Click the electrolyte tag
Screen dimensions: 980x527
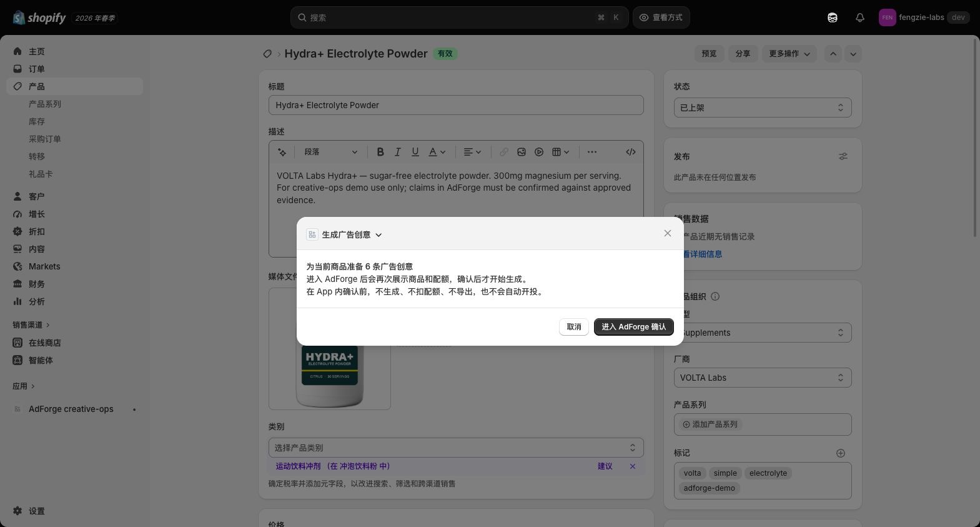point(768,473)
